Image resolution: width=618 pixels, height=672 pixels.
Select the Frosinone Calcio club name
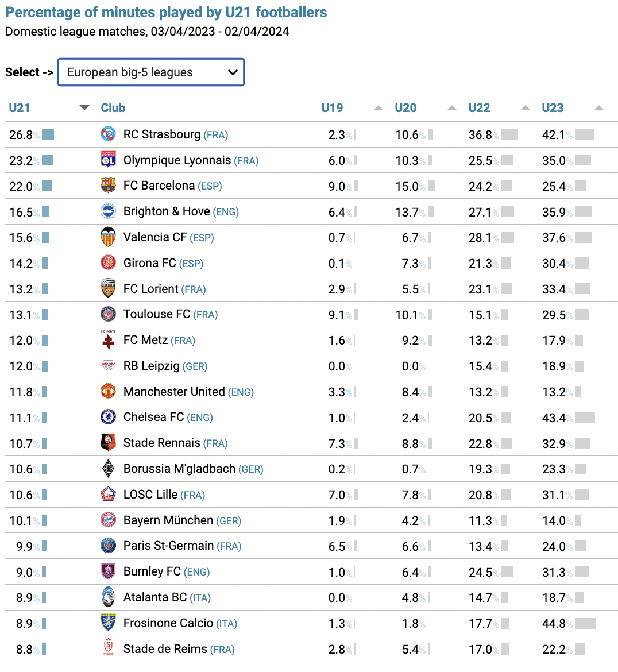coord(168,623)
